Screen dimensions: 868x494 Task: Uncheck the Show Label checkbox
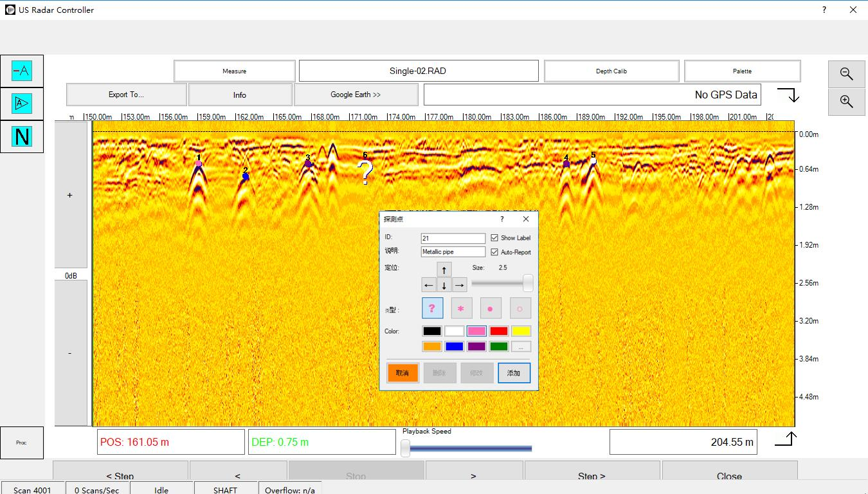coord(494,238)
